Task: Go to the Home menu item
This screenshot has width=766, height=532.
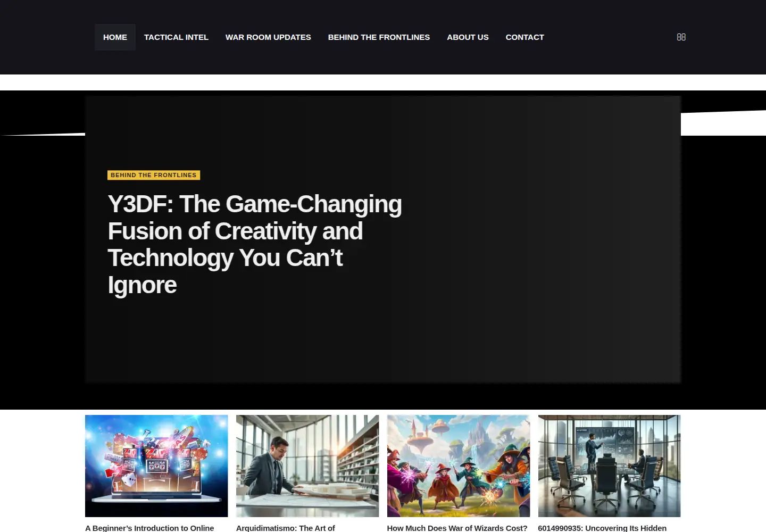Action: click(115, 37)
